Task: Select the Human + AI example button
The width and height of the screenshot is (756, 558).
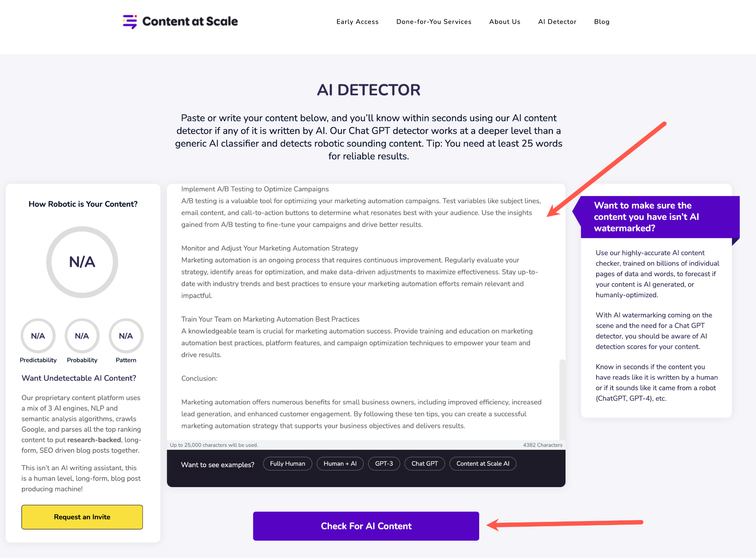Action: (340, 464)
